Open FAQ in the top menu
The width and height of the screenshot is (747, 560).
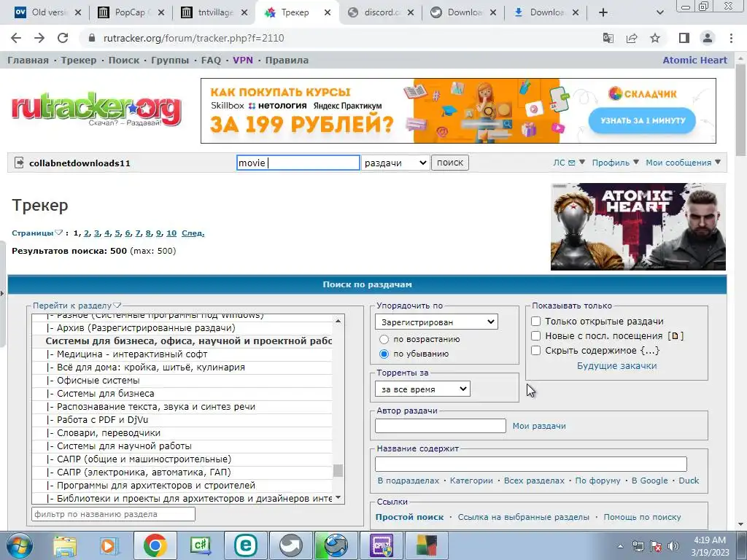pos(211,60)
